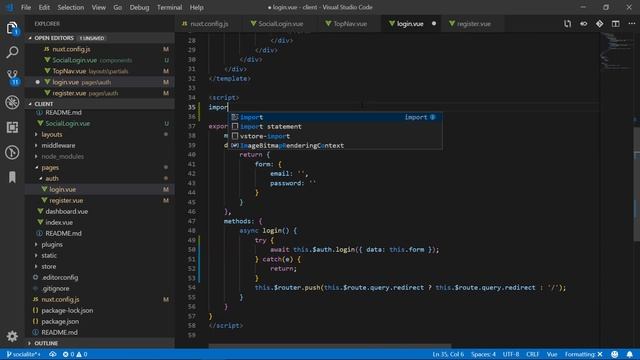
Task: Open the Debug view icon
Action: 12,102
